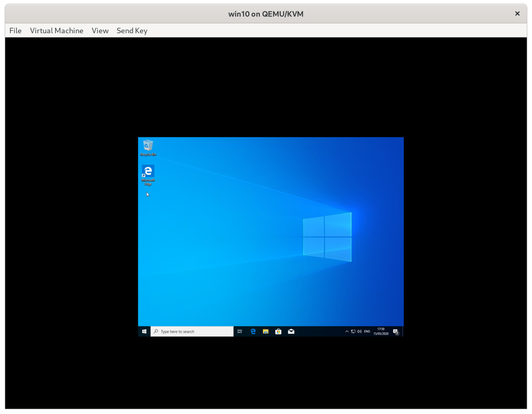Open the ENG language switcher
The image size is (532, 414).
tap(366, 331)
